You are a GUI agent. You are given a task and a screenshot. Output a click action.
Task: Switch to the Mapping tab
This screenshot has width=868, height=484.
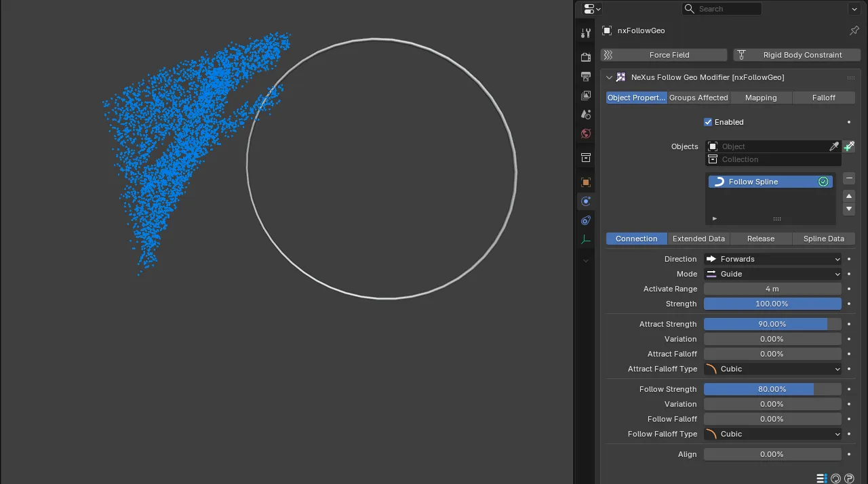tap(761, 98)
